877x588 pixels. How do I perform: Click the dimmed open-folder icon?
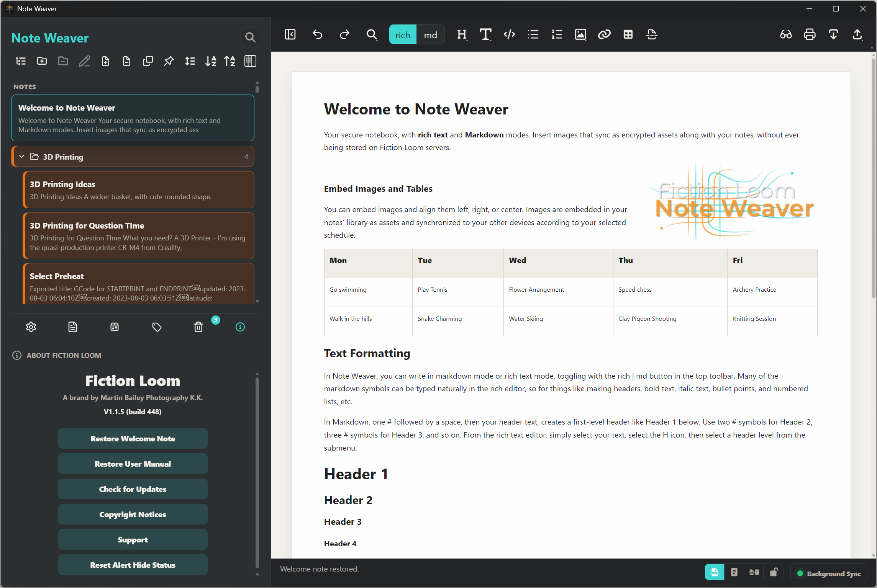tap(63, 61)
